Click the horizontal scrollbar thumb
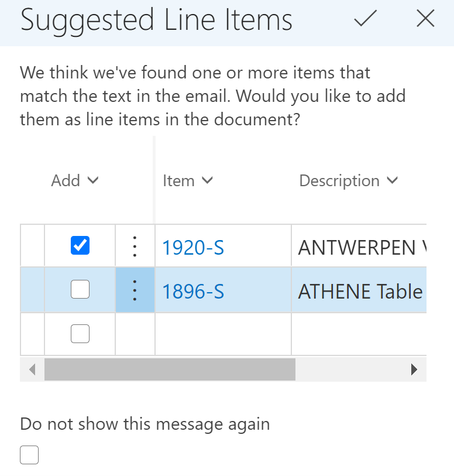Image resolution: width=454 pixels, height=476 pixels. coord(170,369)
